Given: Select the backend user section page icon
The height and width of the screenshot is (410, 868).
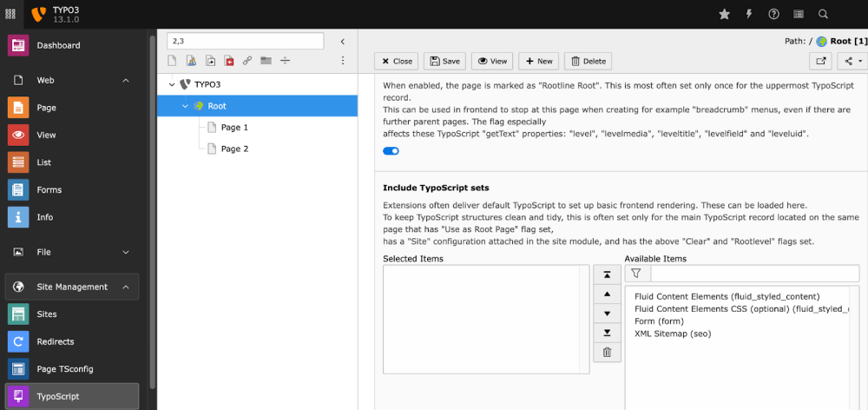Looking at the screenshot, I should click(x=191, y=61).
